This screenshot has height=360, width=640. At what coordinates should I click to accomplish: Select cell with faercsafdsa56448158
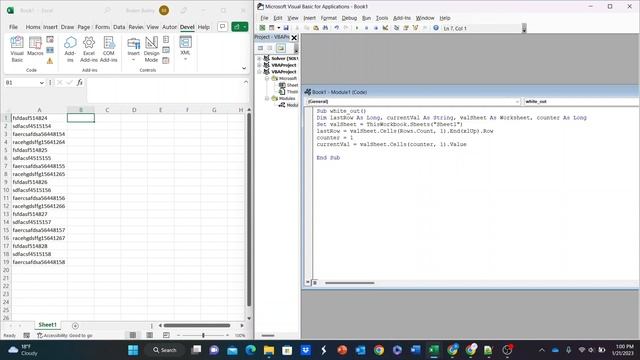tap(39, 262)
